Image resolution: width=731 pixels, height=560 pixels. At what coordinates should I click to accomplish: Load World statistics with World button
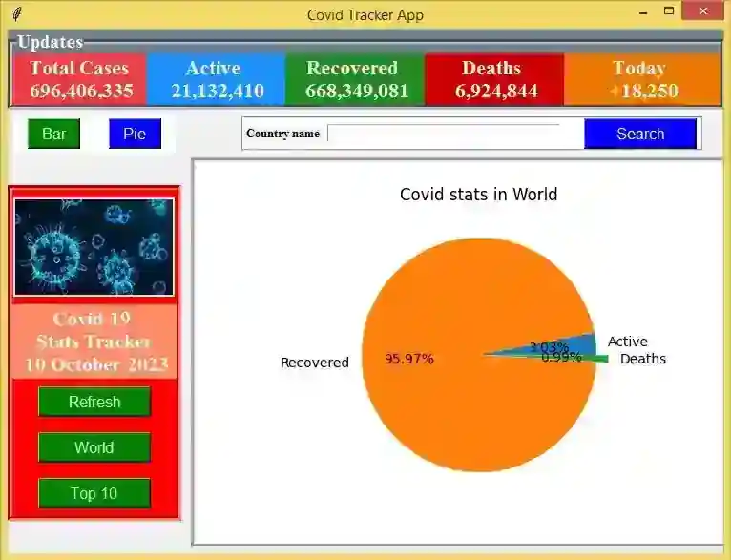coord(94,447)
